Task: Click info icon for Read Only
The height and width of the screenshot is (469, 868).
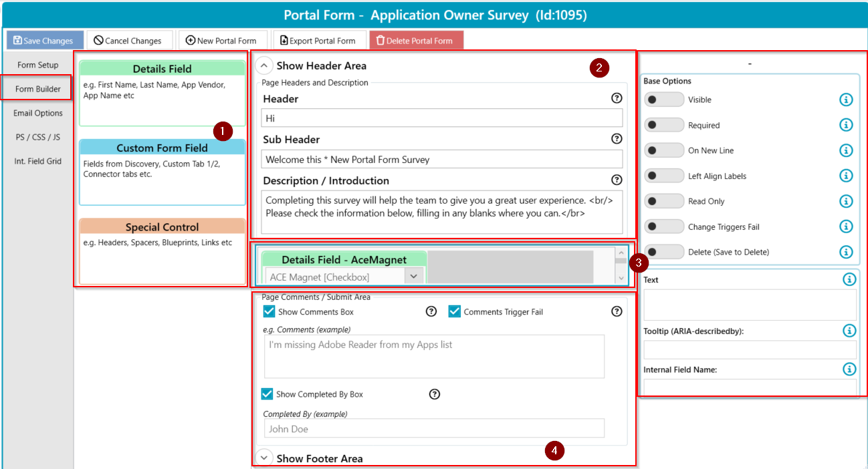Action: [846, 201]
